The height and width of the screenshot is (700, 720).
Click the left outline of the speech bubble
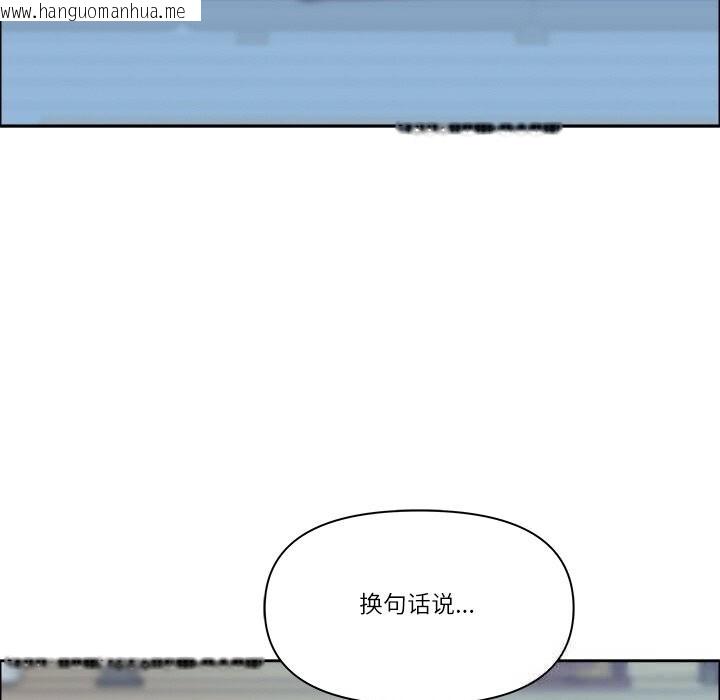[x=265, y=606]
